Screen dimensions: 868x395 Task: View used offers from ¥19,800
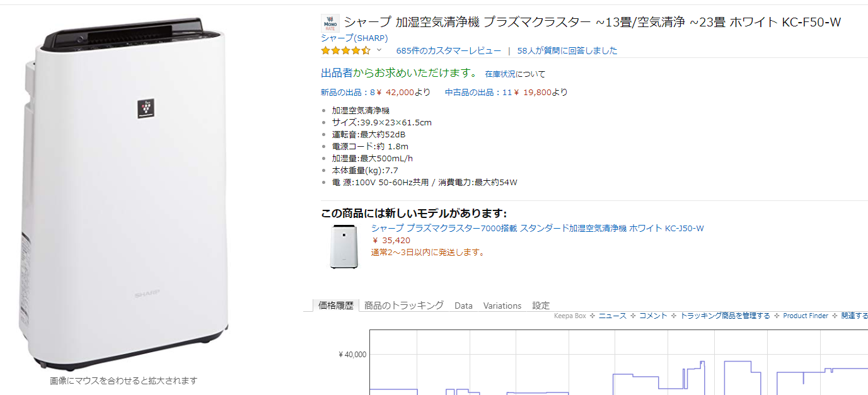[x=506, y=92]
